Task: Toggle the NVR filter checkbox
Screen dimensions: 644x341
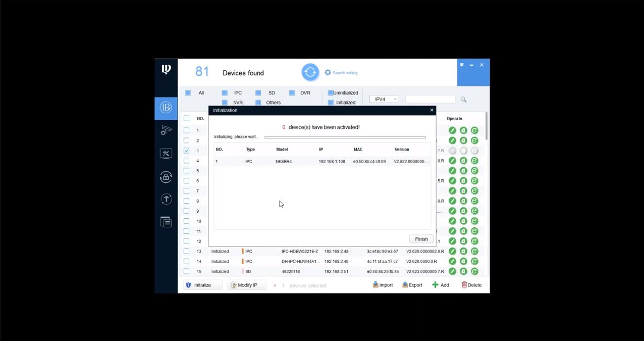Action: 225,103
